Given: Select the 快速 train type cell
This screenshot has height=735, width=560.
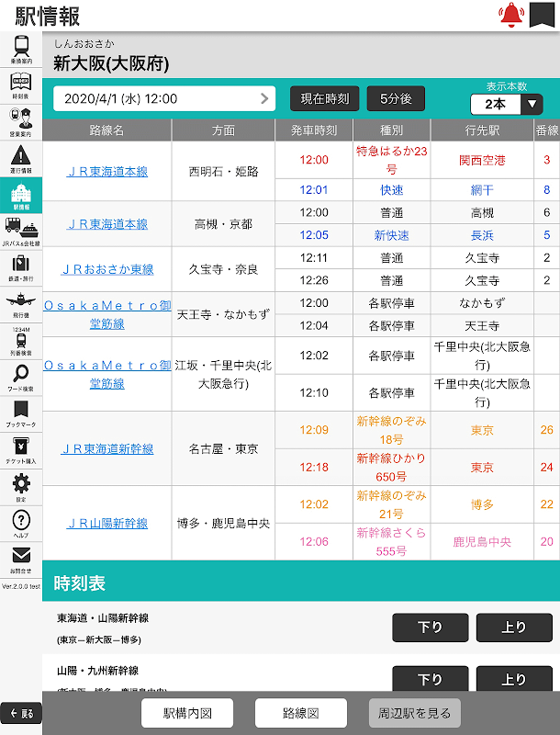Looking at the screenshot, I should (x=391, y=190).
